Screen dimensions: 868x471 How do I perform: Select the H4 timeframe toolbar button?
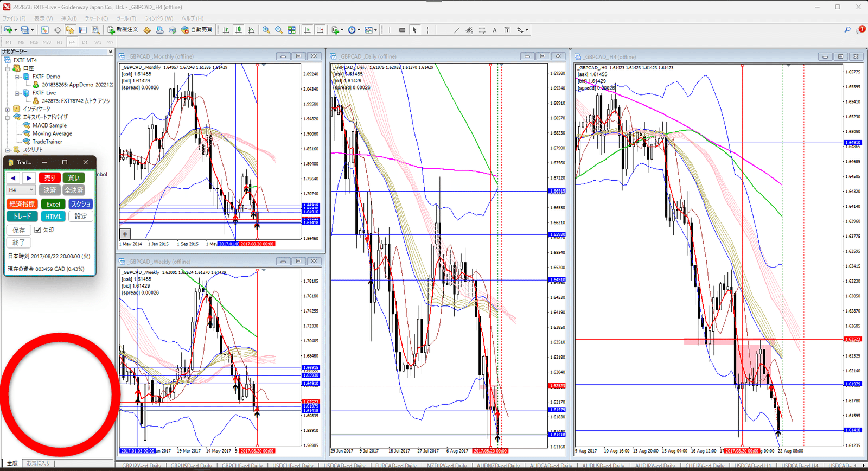72,42
